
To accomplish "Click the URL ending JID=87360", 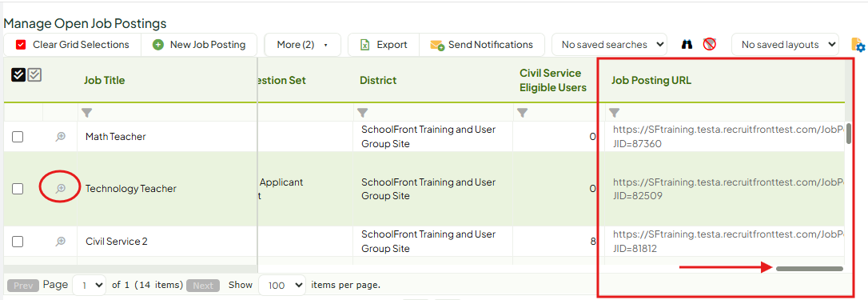I will click(729, 137).
